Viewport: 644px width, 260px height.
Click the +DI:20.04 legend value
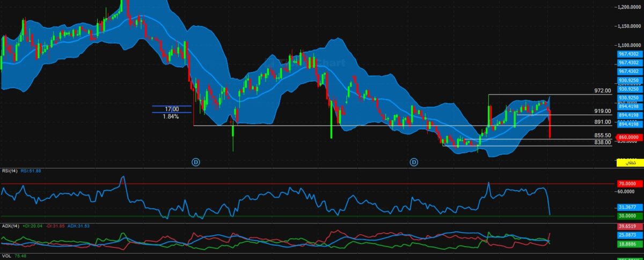(x=32, y=226)
